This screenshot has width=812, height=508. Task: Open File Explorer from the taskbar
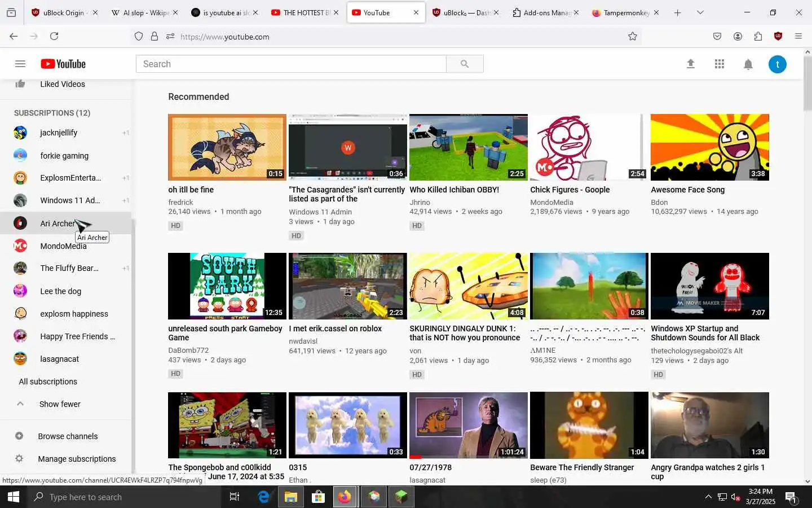click(x=290, y=497)
